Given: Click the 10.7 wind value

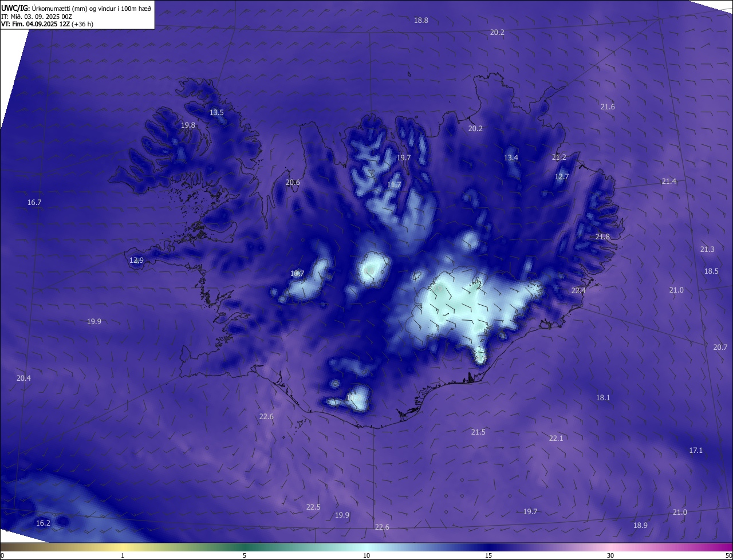Looking at the screenshot, I should (297, 273).
